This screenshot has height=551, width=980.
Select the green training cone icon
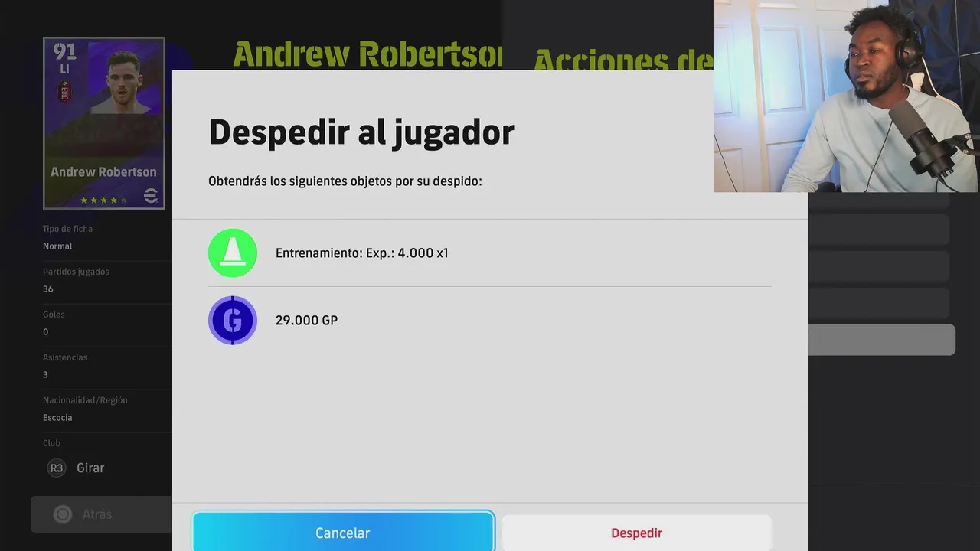point(233,253)
